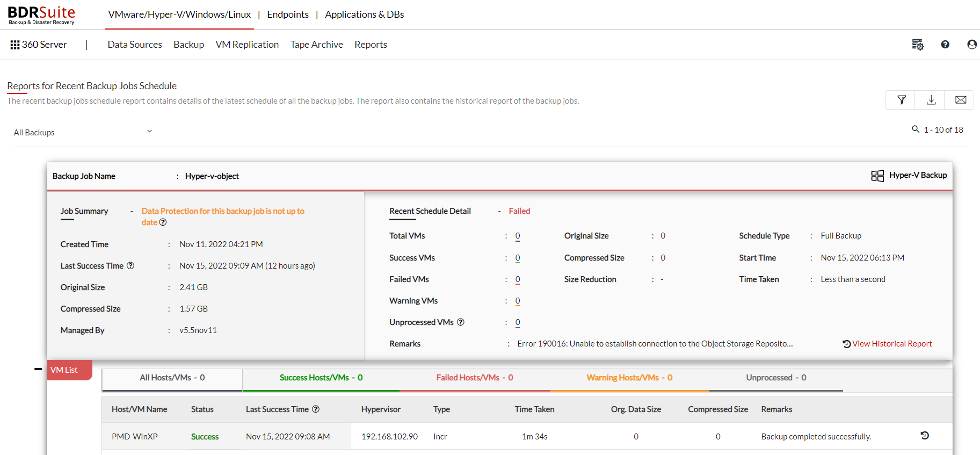Image resolution: width=980 pixels, height=455 pixels.
Task: Open the 360 Server apps grid icon
Action: 15,45
